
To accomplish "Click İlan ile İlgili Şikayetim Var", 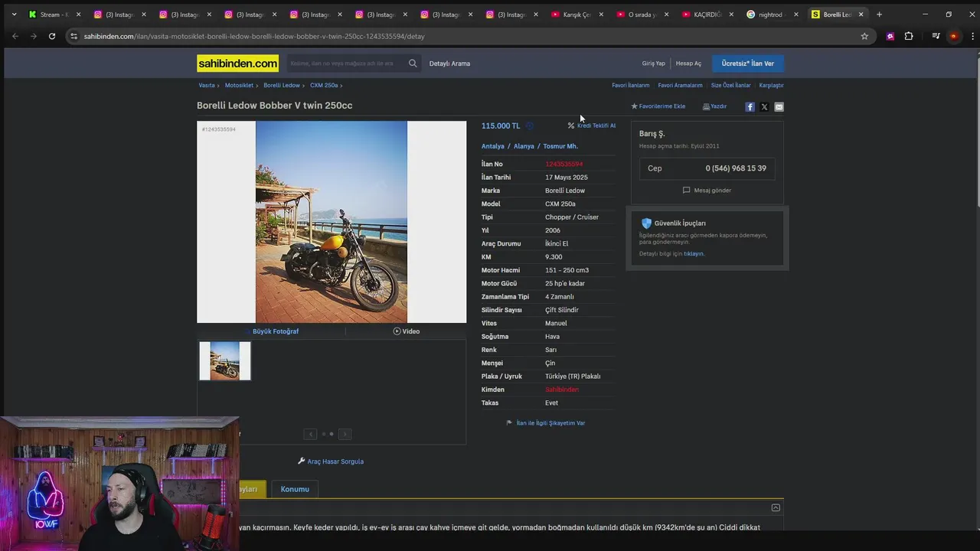I will tap(545, 423).
